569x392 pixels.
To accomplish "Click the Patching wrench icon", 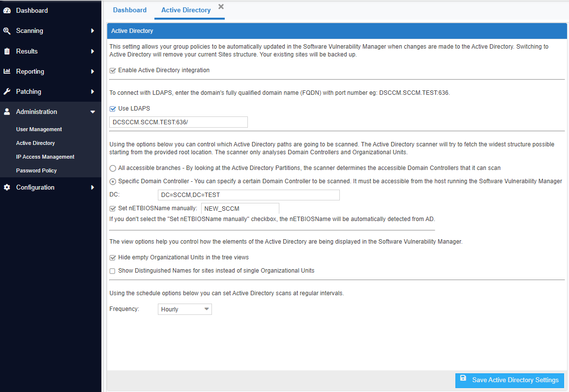I will tap(7, 92).
